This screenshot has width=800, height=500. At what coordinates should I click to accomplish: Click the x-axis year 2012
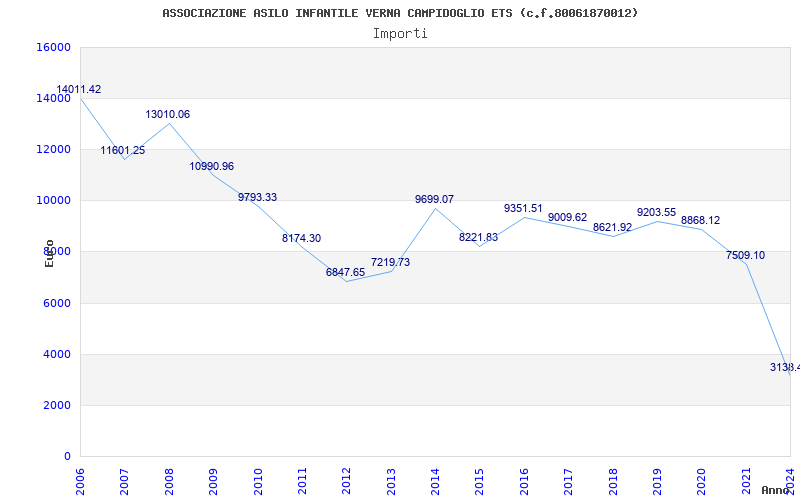(x=346, y=482)
